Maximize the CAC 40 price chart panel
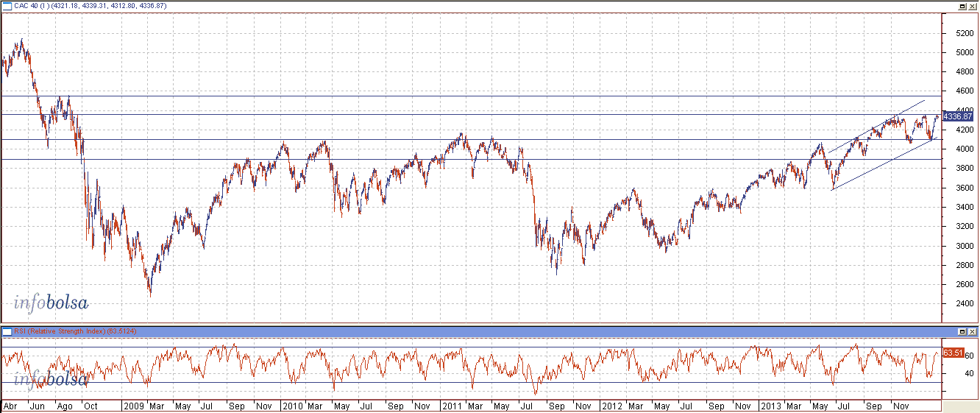Viewport: 980px width, 413px height. click(962, 6)
